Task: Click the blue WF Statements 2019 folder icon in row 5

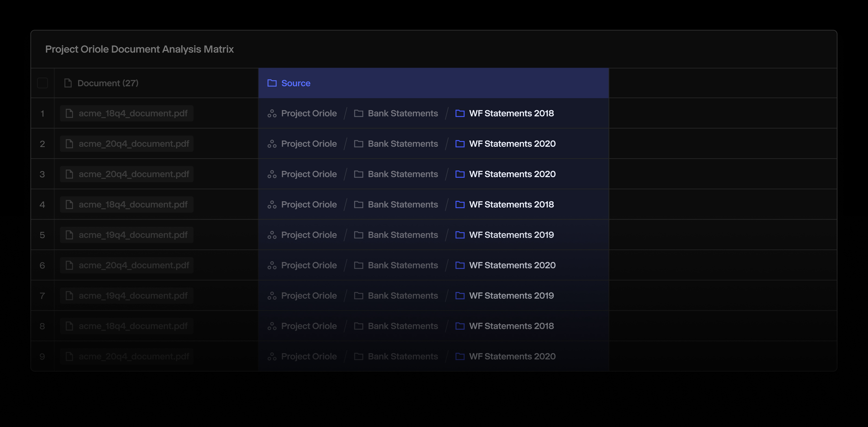Action: [460, 235]
